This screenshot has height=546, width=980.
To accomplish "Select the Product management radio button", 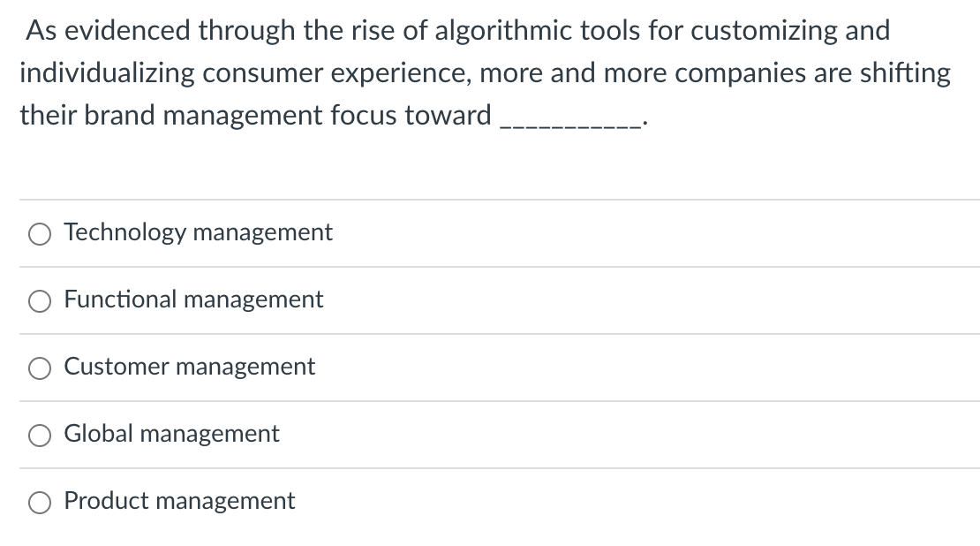I will (39, 503).
